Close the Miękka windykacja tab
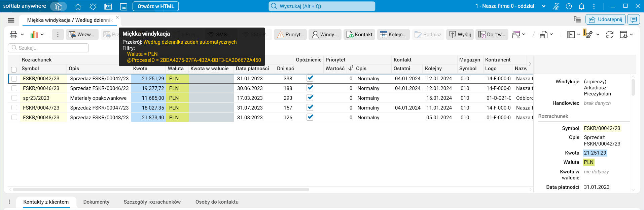The width and height of the screenshot is (644, 210). pyautogui.click(x=117, y=17)
